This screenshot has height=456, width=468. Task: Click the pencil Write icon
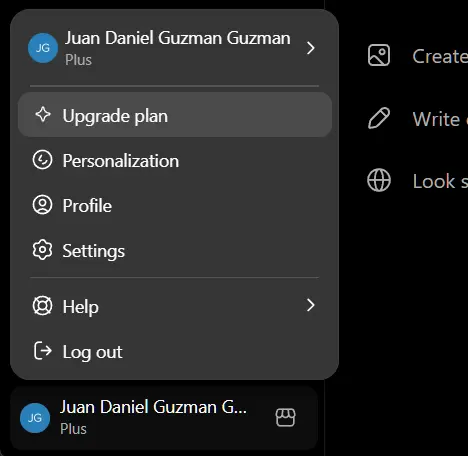pyautogui.click(x=379, y=118)
